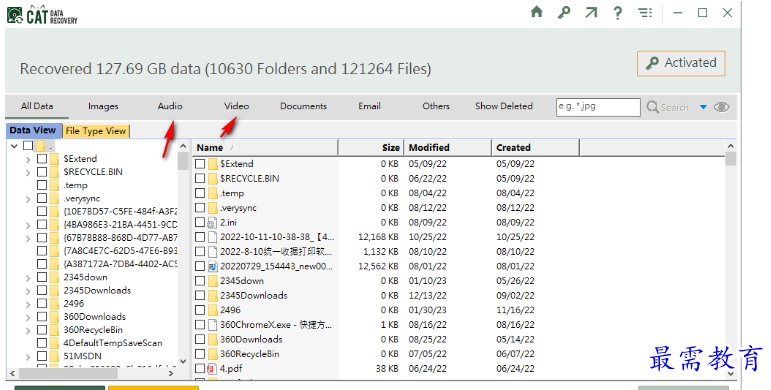Sort by Created column header

point(535,148)
